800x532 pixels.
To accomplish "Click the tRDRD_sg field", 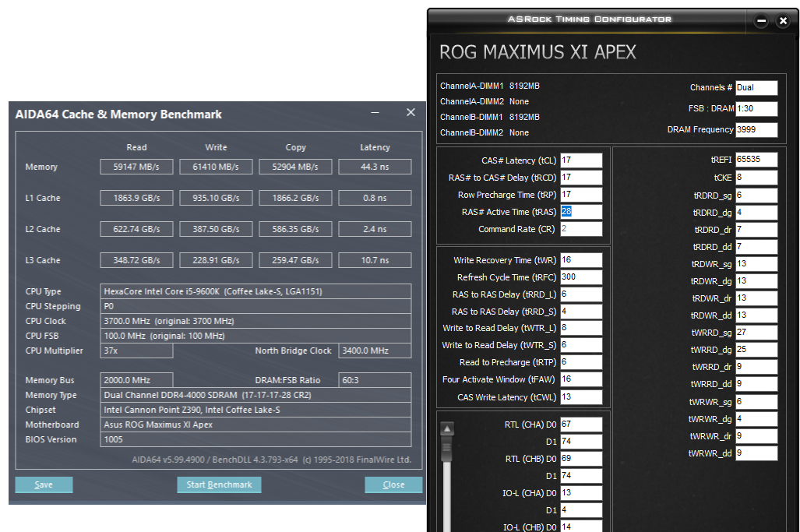I will pos(756,196).
